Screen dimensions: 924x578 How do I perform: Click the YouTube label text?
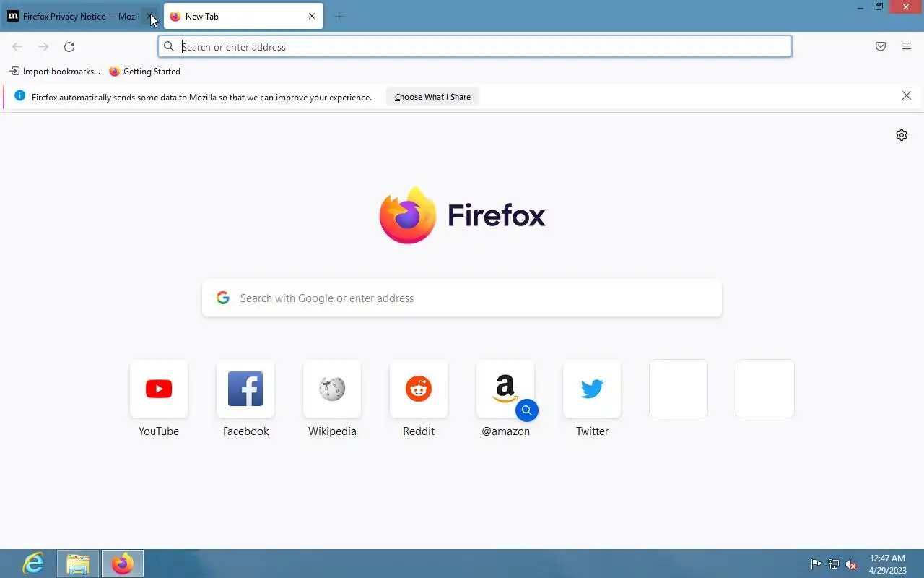[159, 431]
